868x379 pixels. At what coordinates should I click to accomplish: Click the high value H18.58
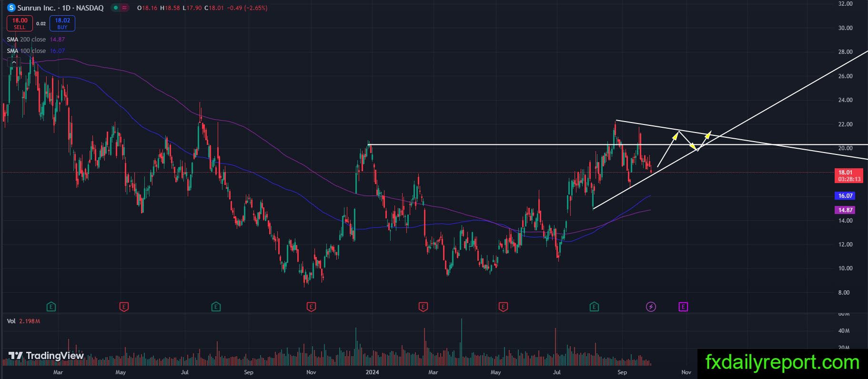coord(170,8)
